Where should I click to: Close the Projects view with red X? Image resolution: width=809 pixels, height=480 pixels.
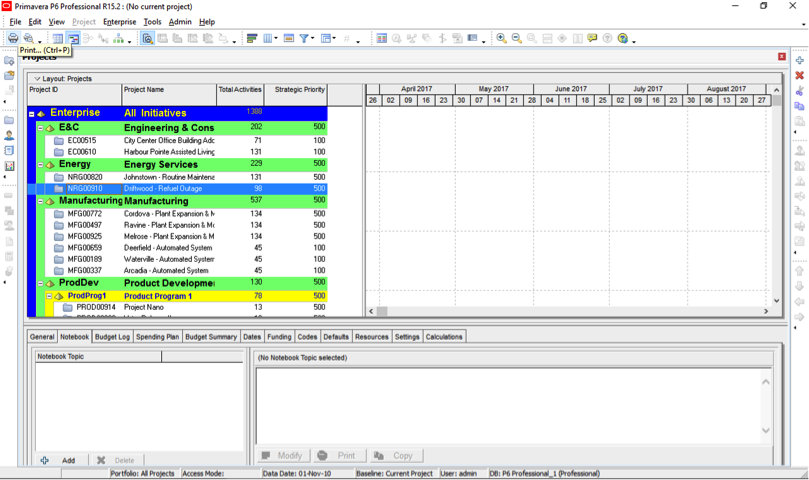[x=782, y=56]
